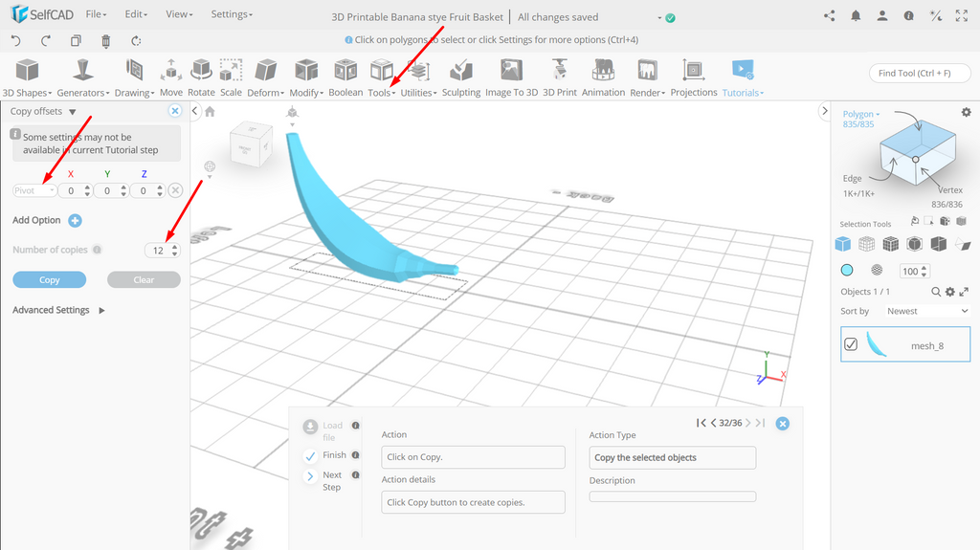The height and width of the screenshot is (550, 980).
Task: Click the Find Tool search field
Action: tap(920, 73)
